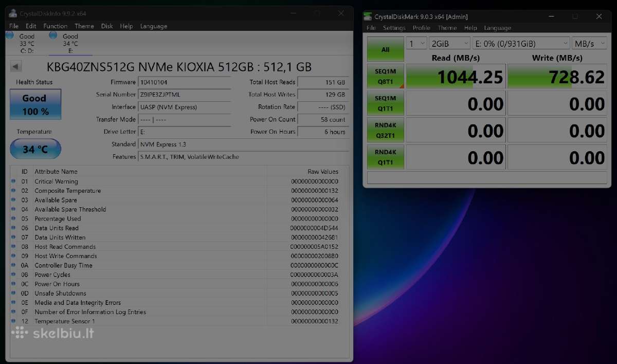Click the empty status bar in CrystalDiskMark
617x364 pixels.
[x=487, y=178]
